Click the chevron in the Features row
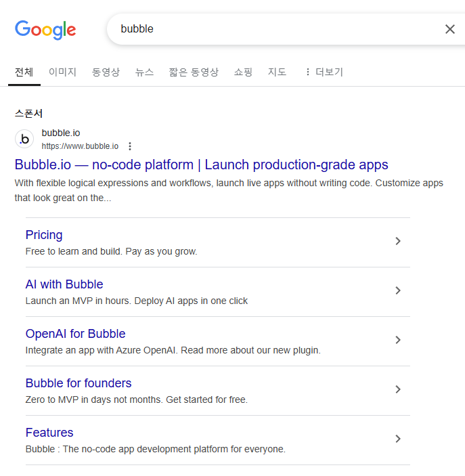 398,439
